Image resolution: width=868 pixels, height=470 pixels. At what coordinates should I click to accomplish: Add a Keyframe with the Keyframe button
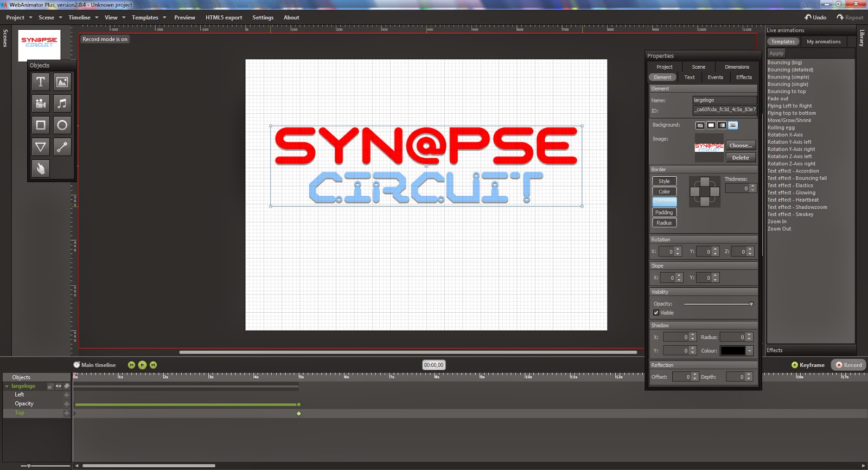coord(808,365)
